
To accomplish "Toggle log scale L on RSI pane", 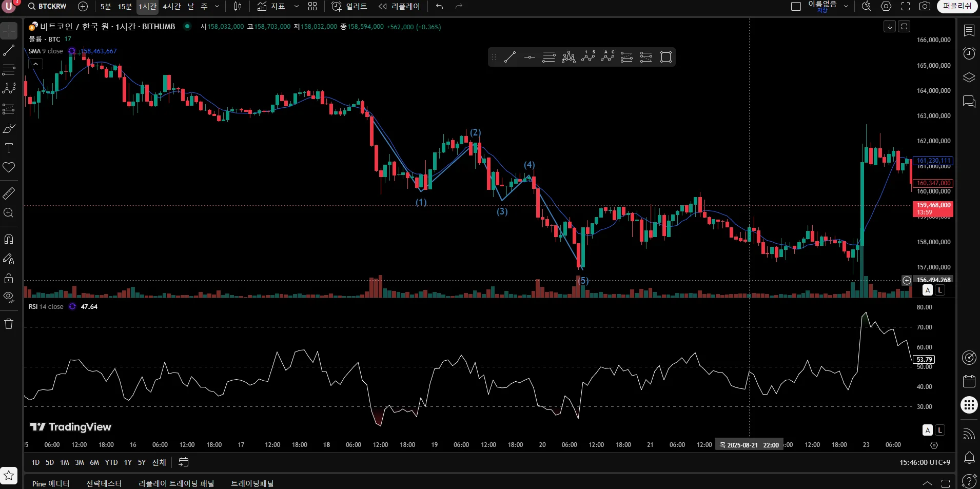I will coord(940,430).
